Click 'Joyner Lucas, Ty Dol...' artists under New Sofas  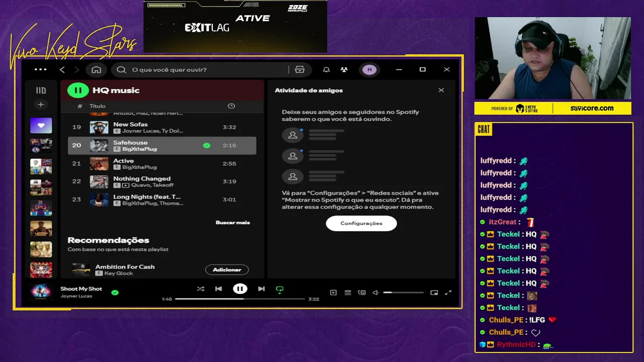tap(152, 131)
